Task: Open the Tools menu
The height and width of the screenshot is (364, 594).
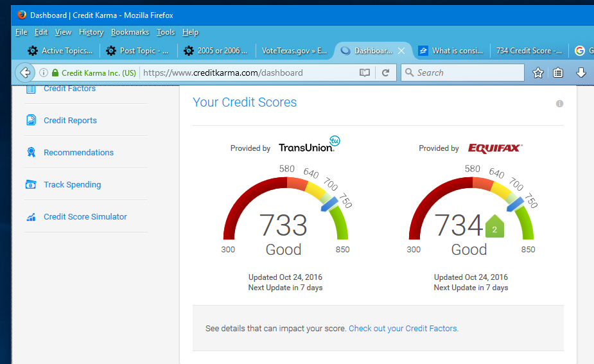Action: (166, 32)
